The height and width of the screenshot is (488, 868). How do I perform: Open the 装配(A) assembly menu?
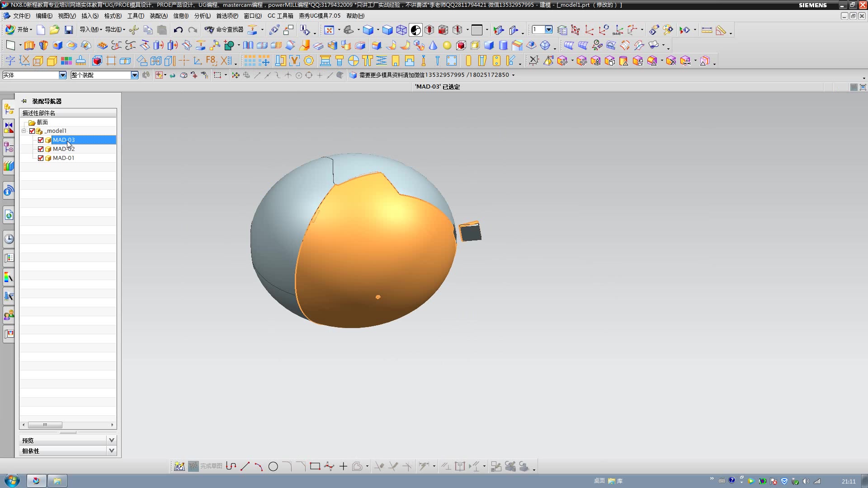tap(158, 16)
